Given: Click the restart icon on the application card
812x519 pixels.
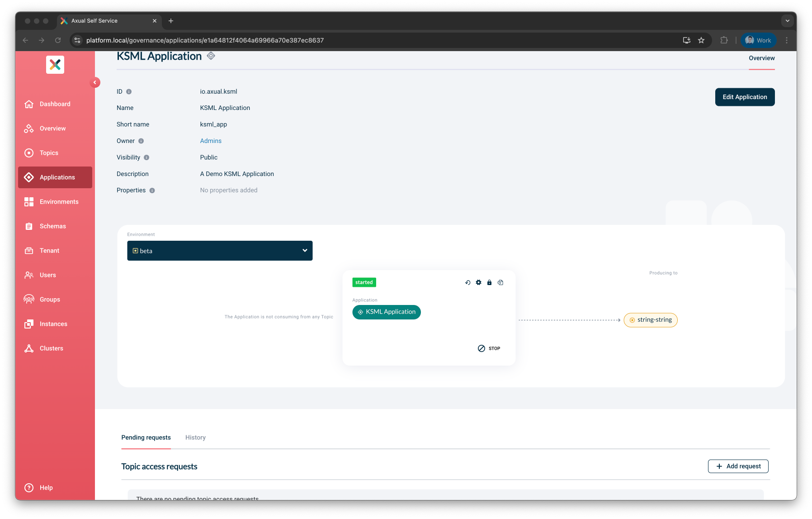Looking at the screenshot, I should click(x=467, y=282).
